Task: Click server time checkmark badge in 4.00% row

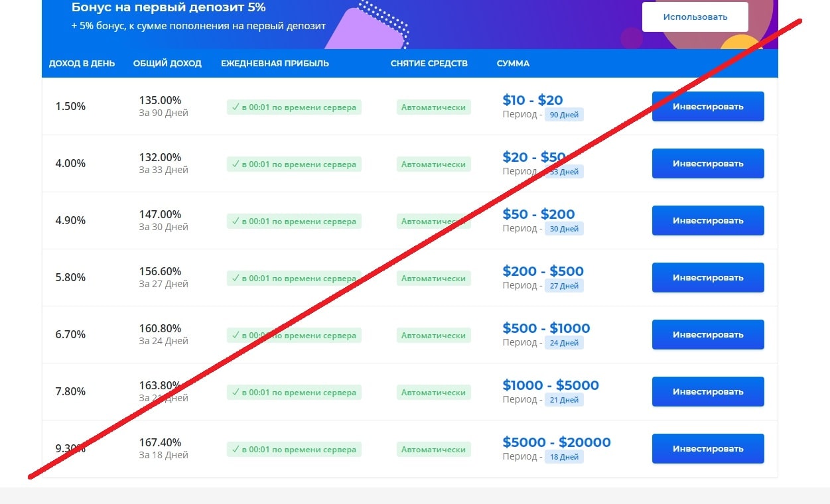Action: pos(294,164)
